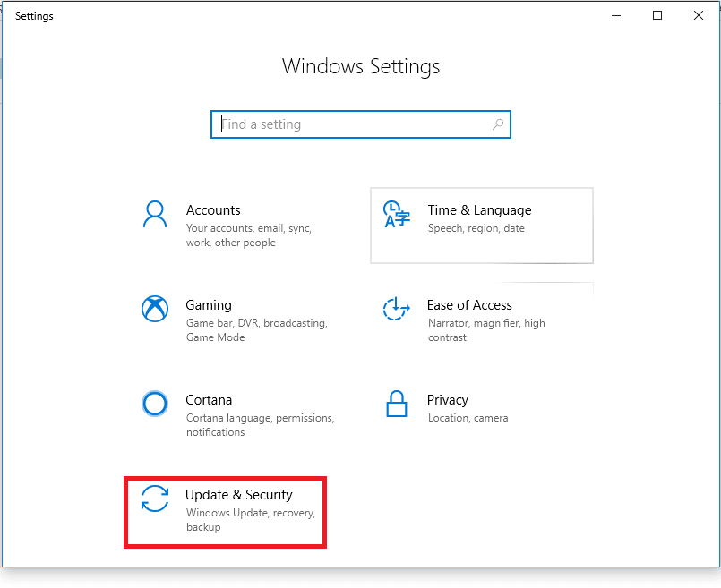The height and width of the screenshot is (588, 721).
Task: Maximize the Settings window
Action: (x=658, y=15)
